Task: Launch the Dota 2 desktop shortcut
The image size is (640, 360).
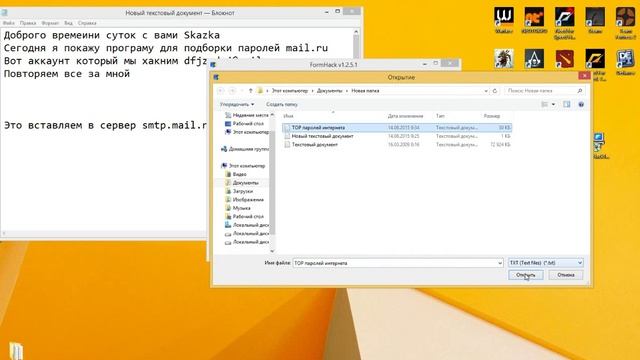Action: point(564,59)
